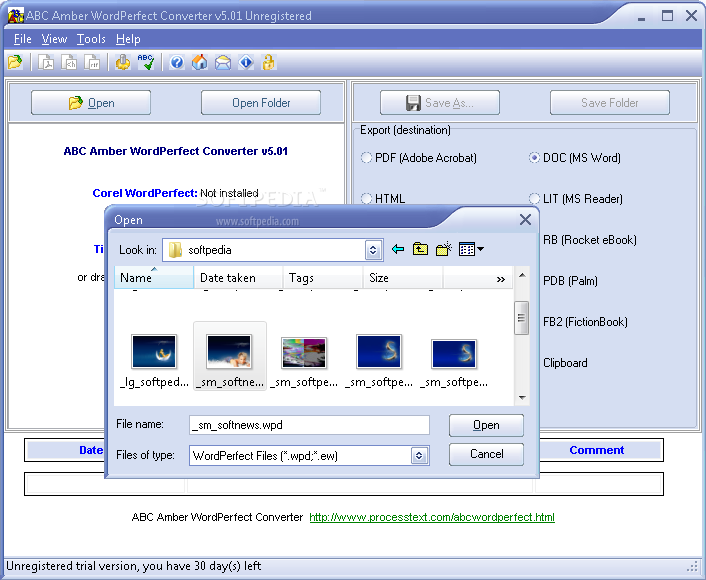The image size is (706, 580).
Task: Go back using the cyan arrow in Open dialog
Action: 398,249
